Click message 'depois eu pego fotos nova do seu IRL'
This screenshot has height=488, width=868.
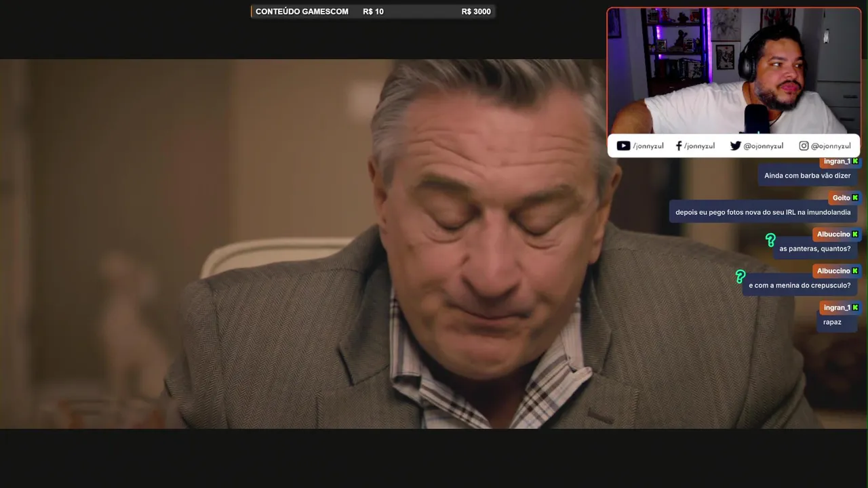tap(763, 212)
